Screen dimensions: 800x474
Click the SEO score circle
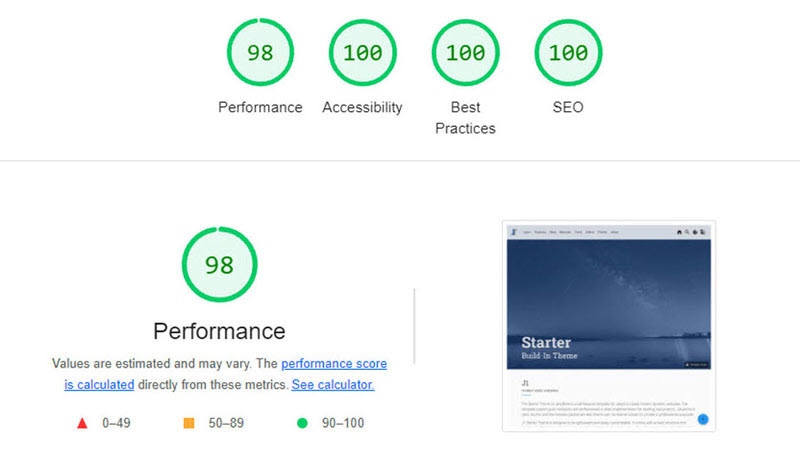click(x=568, y=53)
